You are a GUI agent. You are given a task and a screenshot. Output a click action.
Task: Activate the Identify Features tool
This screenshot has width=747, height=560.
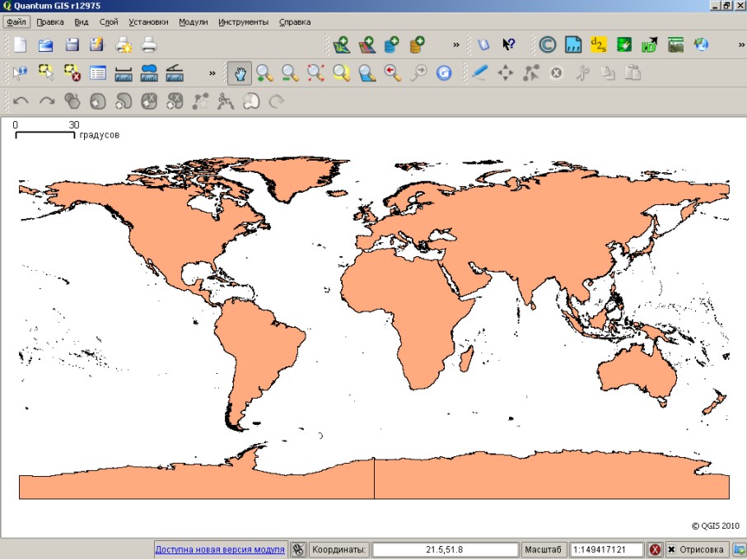coord(20,73)
